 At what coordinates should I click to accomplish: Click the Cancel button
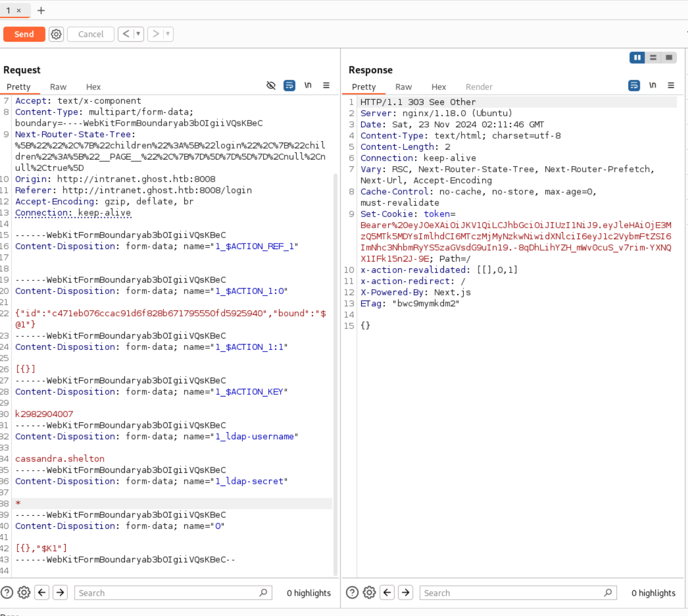90,34
